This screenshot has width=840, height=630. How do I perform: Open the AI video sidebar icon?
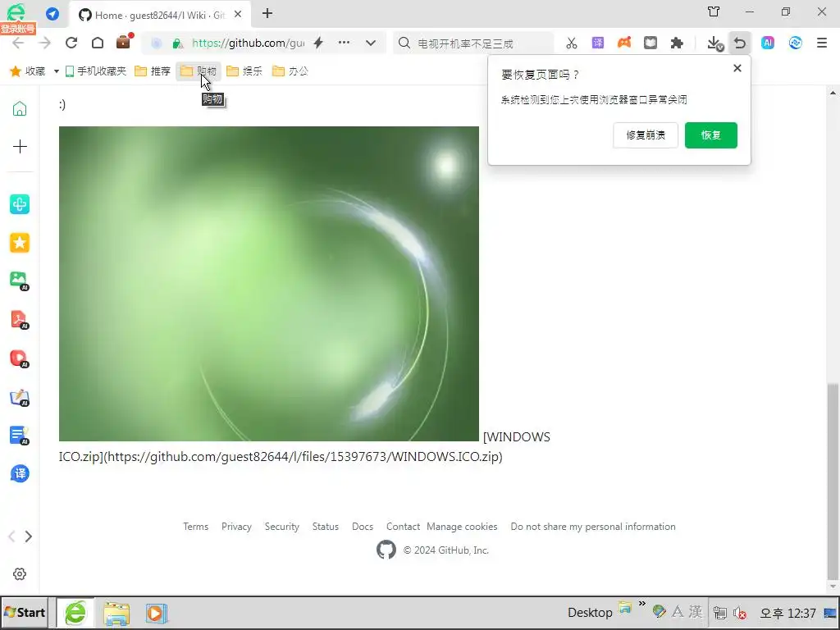(x=20, y=358)
